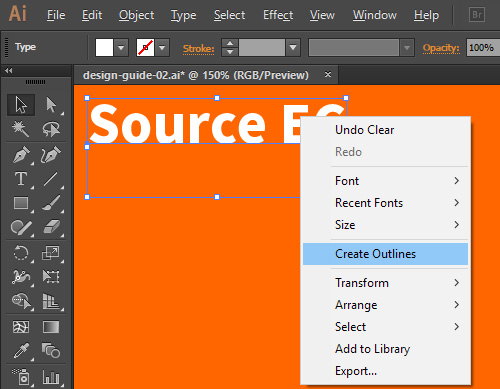Close the design-guide-02.ai tab
The width and height of the screenshot is (500, 389).
pos(328,74)
